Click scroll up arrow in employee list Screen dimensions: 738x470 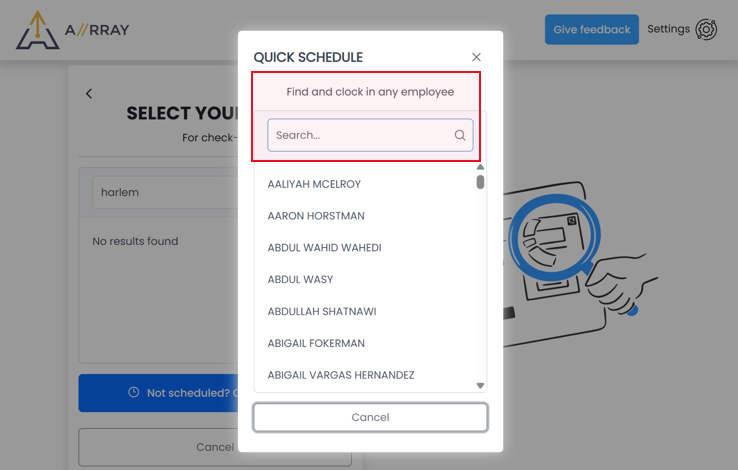click(x=480, y=167)
